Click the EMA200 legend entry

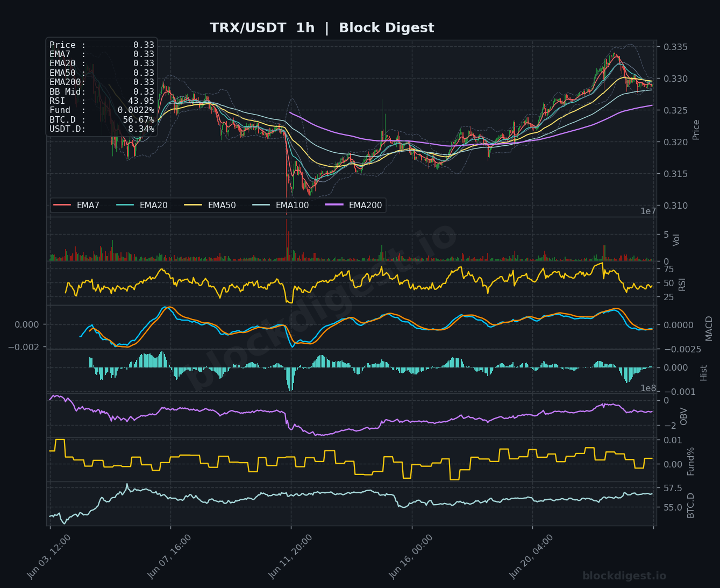tap(354, 205)
